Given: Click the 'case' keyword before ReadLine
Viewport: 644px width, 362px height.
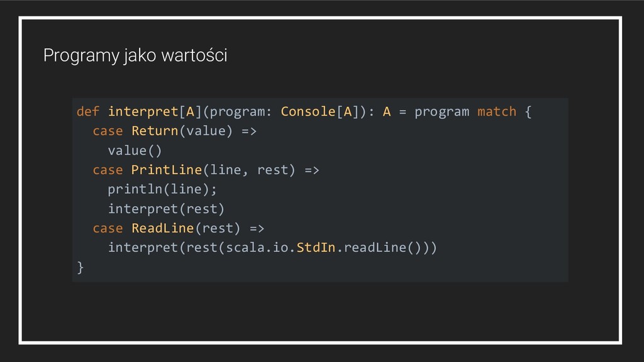Looking at the screenshot, I should (x=108, y=229).
